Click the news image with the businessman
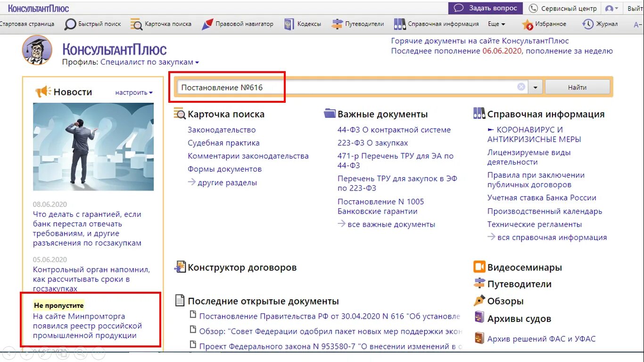The width and height of the screenshot is (644, 362). pyautogui.click(x=93, y=147)
